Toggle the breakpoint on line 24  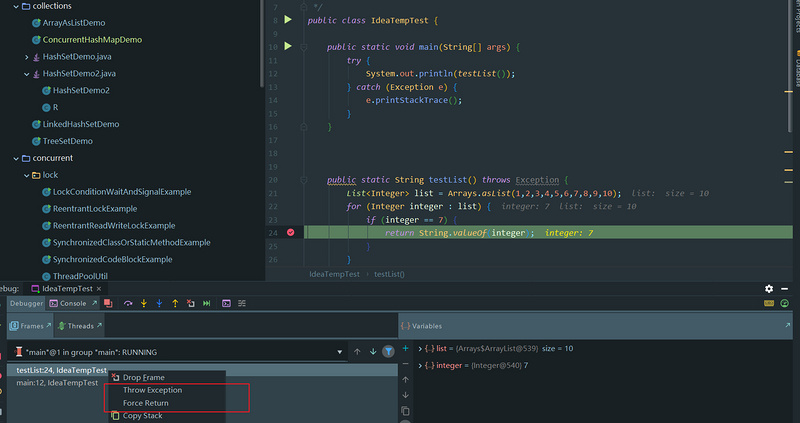[291, 232]
